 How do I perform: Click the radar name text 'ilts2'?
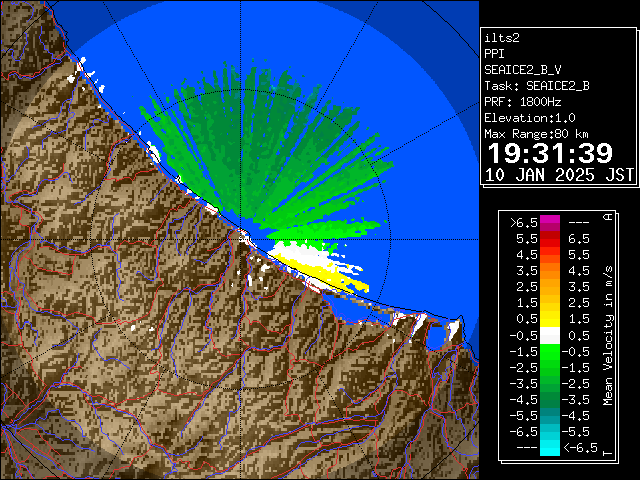pos(502,38)
